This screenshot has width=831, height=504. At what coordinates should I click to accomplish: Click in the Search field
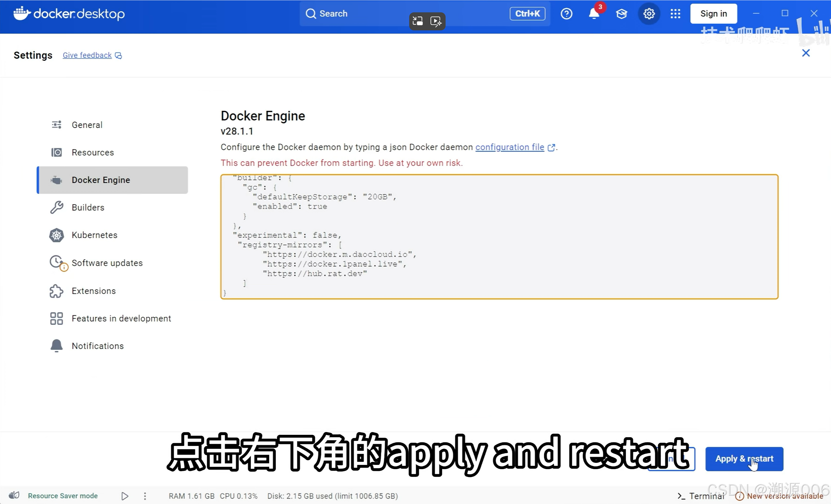pyautogui.click(x=425, y=14)
